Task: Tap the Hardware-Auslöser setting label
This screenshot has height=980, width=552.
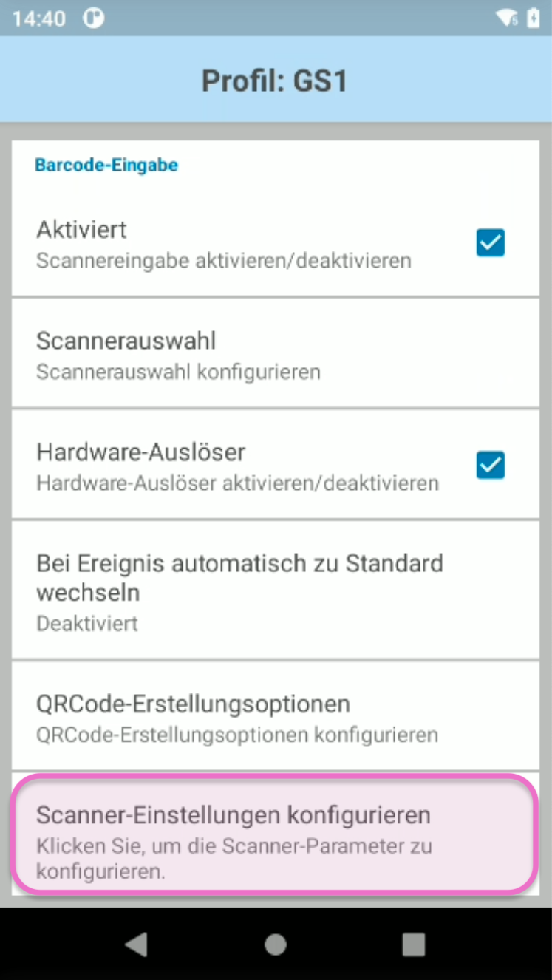Action: pos(140,451)
